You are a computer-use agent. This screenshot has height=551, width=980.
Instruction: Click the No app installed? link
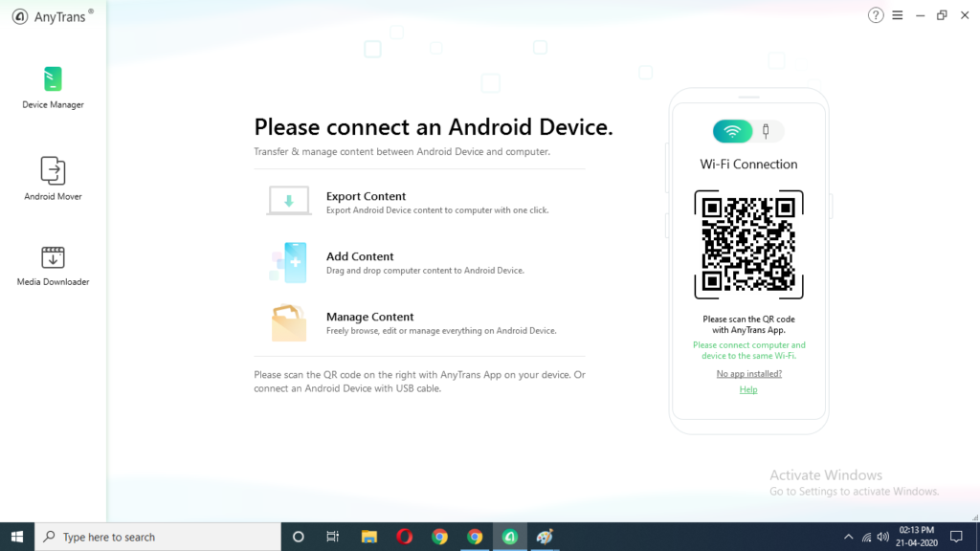pos(748,374)
